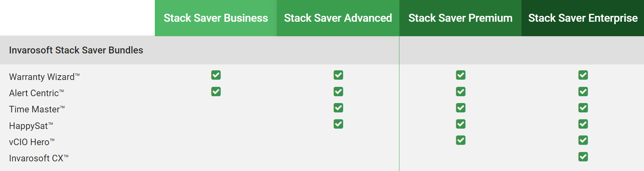
Task: Click the vCIO Hero feature label
Action: pos(30,142)
